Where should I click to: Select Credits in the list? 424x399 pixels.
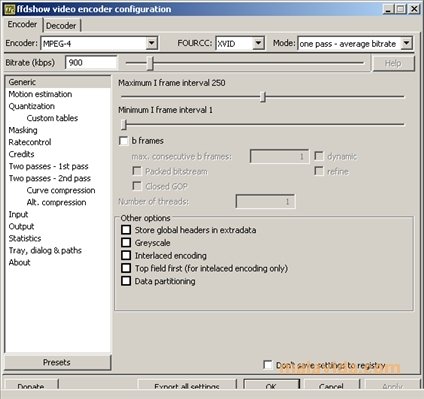pos(58,154)
